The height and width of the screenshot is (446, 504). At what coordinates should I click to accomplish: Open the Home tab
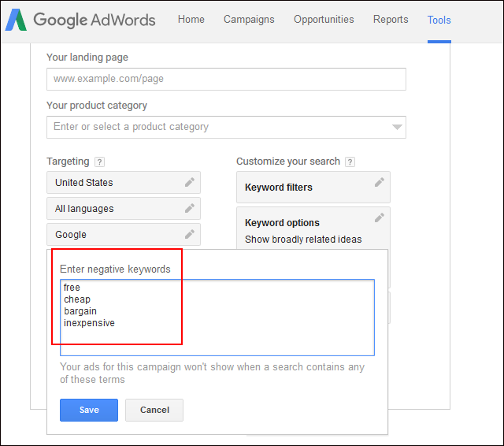[191, 20]
